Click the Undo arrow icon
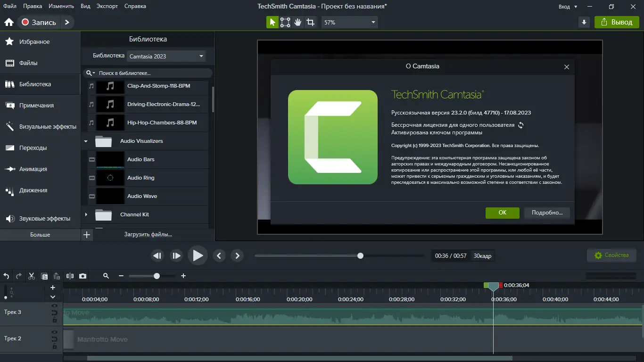 (x=6, y=276)
